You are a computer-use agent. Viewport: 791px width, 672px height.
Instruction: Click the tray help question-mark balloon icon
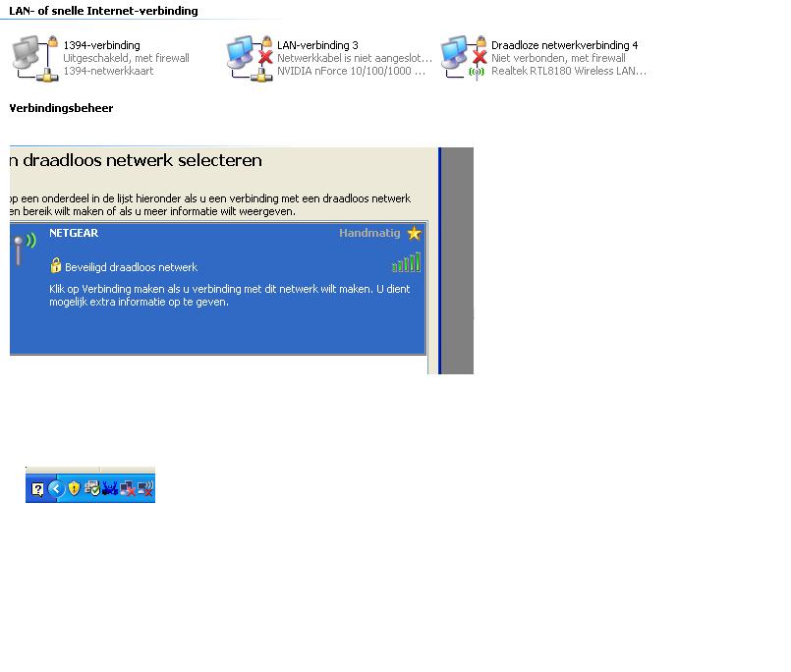(38, 489)
